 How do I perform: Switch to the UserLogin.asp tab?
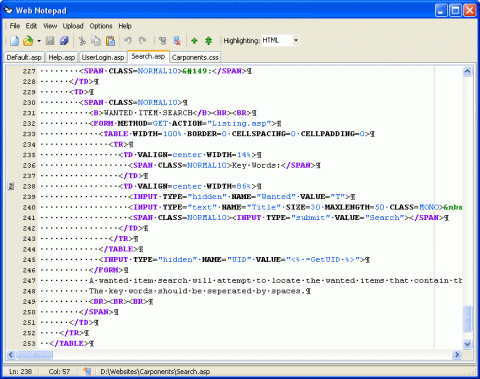103,57
